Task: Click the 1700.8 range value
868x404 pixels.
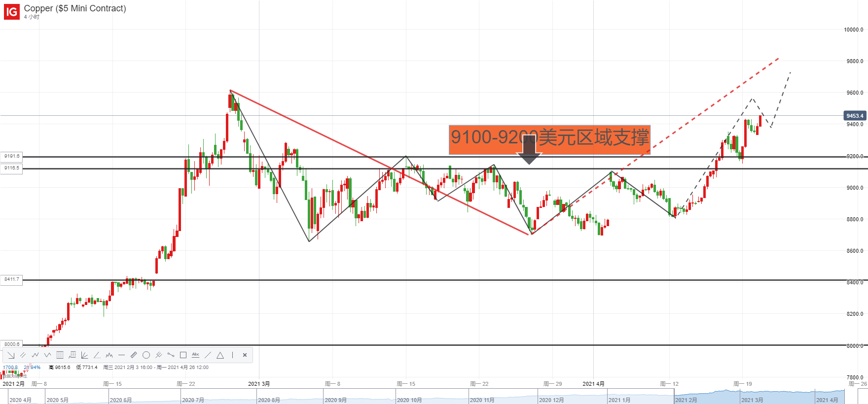Action: pyautogui.click(x=10, y=368)
